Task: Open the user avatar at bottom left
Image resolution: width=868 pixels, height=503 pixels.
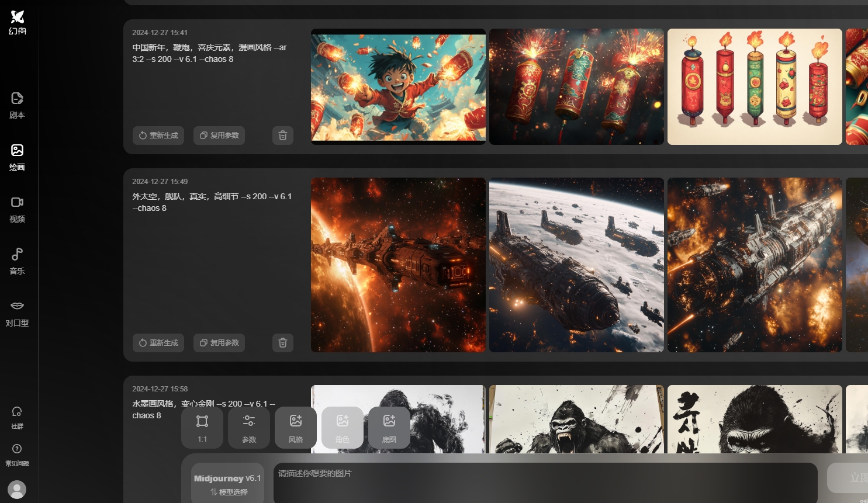Action: point(17,490)
